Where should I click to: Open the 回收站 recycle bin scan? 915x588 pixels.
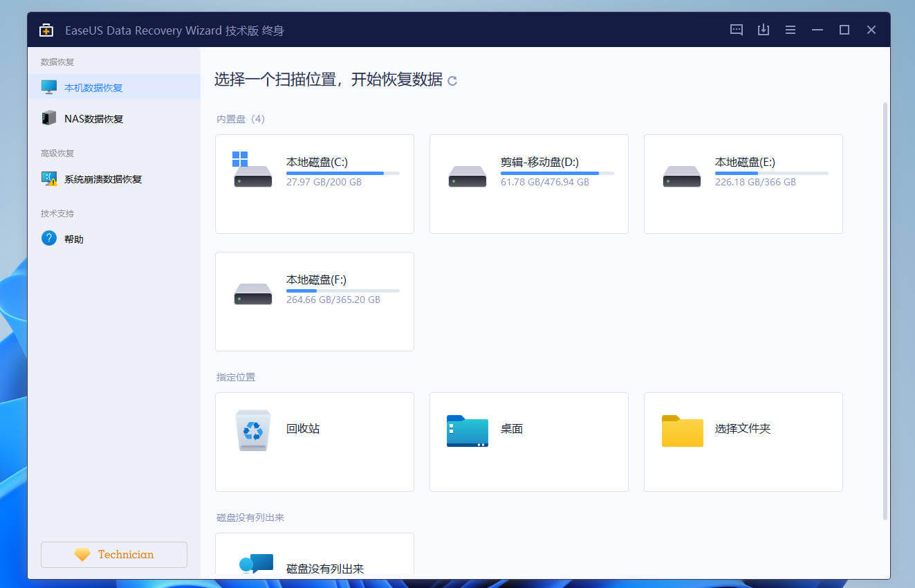click(x=314, y=441)
